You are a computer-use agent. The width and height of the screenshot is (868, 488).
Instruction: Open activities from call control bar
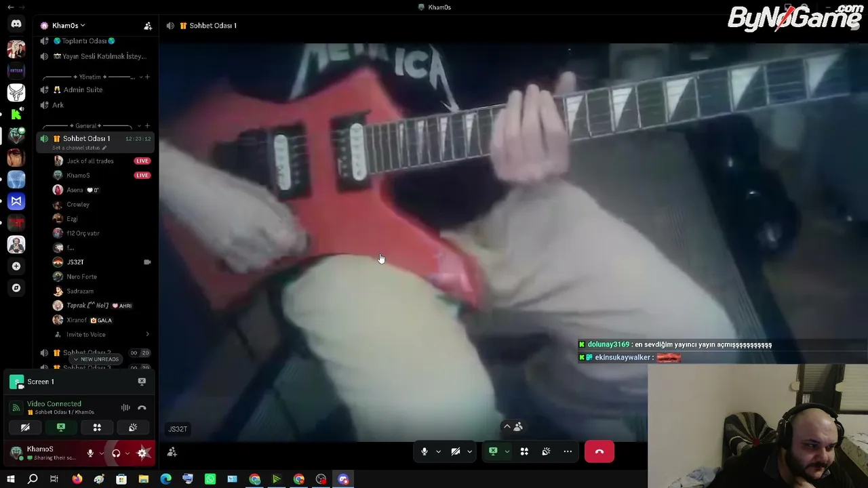tap(524, 451)
